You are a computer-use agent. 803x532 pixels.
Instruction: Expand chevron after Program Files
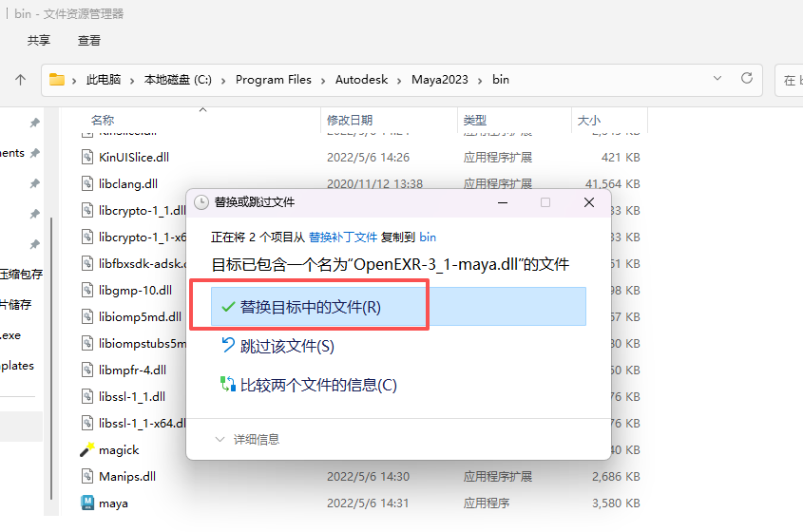[323, 81]
